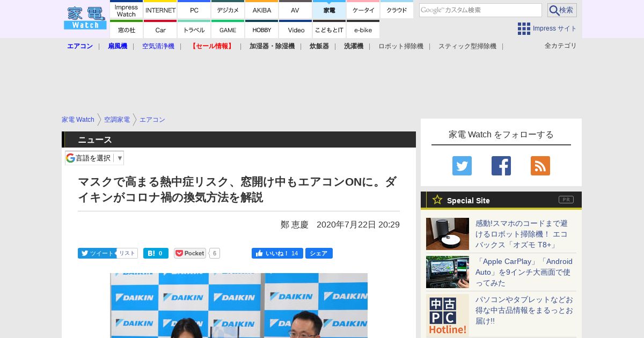Click the ツイート tweet button

click(x=97, y=253)
